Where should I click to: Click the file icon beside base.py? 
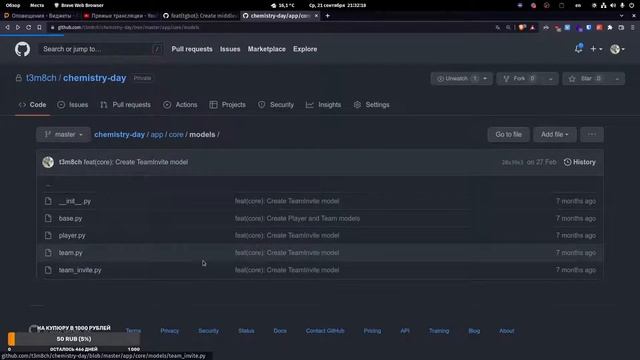coord(48,218)
